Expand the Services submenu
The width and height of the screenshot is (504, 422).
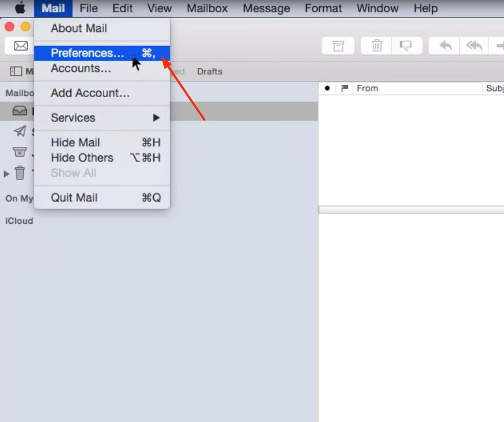[x=102, y=117]
